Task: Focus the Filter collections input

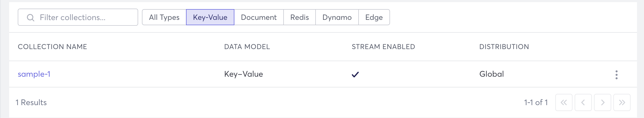Action: pyautogui.click(x=83, y=17)
